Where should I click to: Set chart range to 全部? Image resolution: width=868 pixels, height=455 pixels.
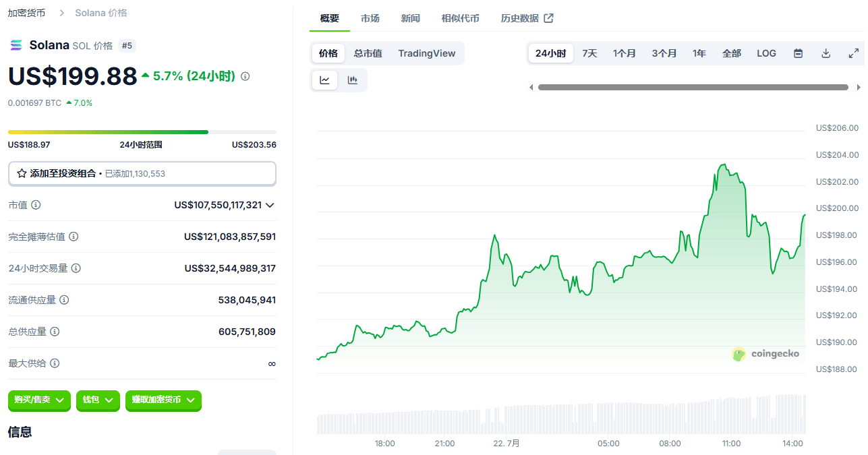pyautogui.click(x=732, y=53)
